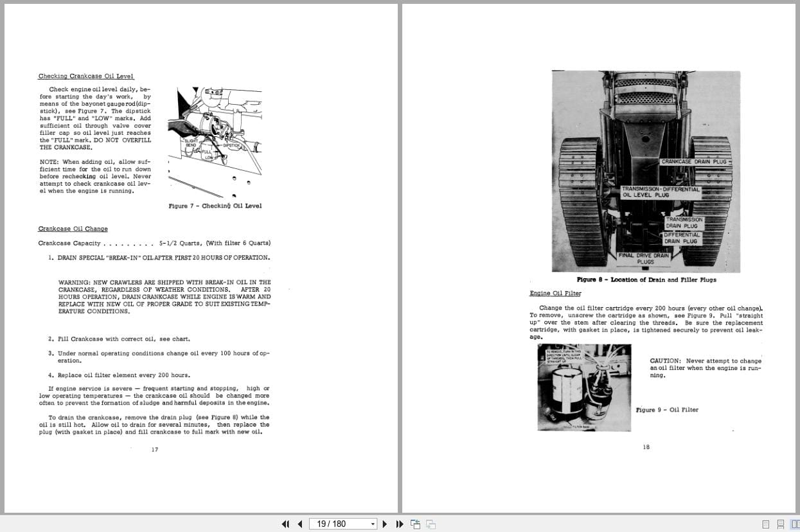The image size is (800, 532).
Task: Jump to the first page double-arrow icon
Action: [x=285, y=524]
